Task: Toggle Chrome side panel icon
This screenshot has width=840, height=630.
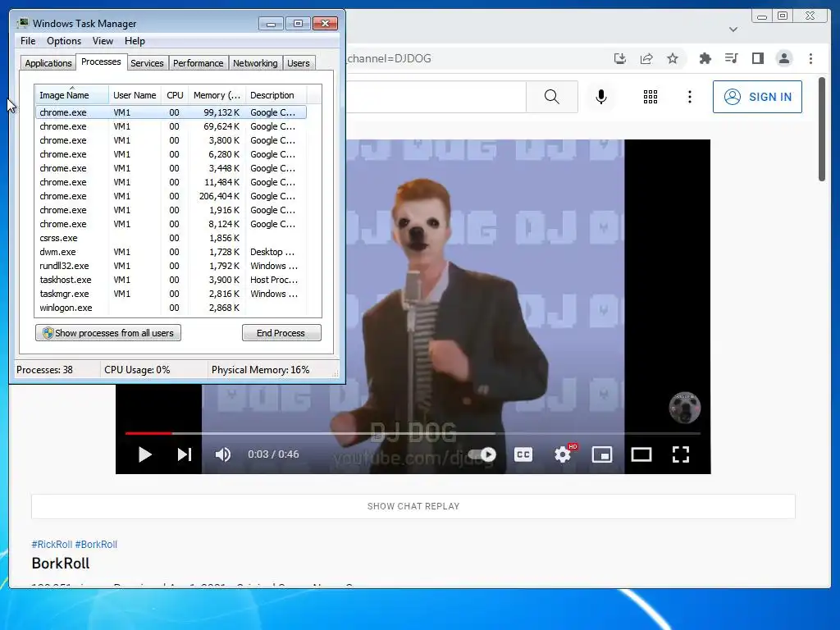Action: tap(757, 58)
